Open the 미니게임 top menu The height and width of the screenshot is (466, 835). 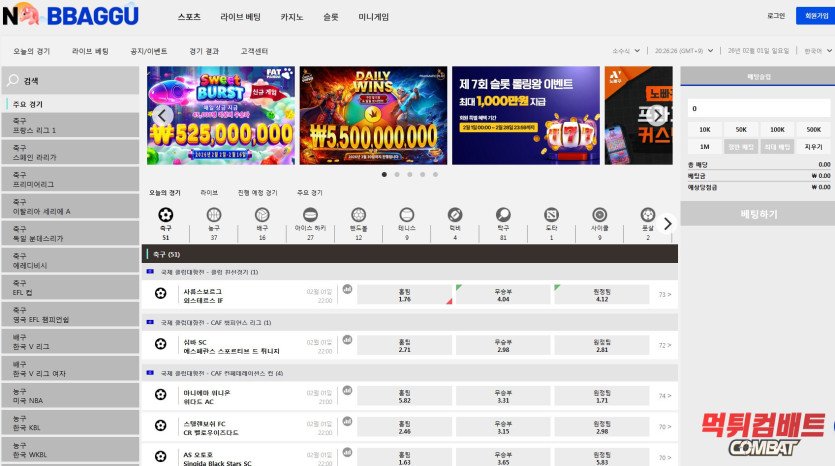[x=373, y=17]
